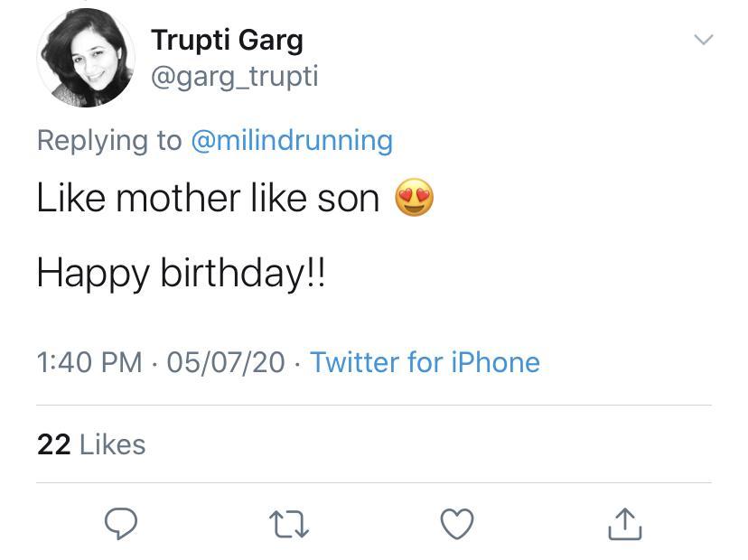The height and width of the screenshot is (560, 748).
Task: Click the word 'son' in the tweet
Action: (x=349, y=199)
